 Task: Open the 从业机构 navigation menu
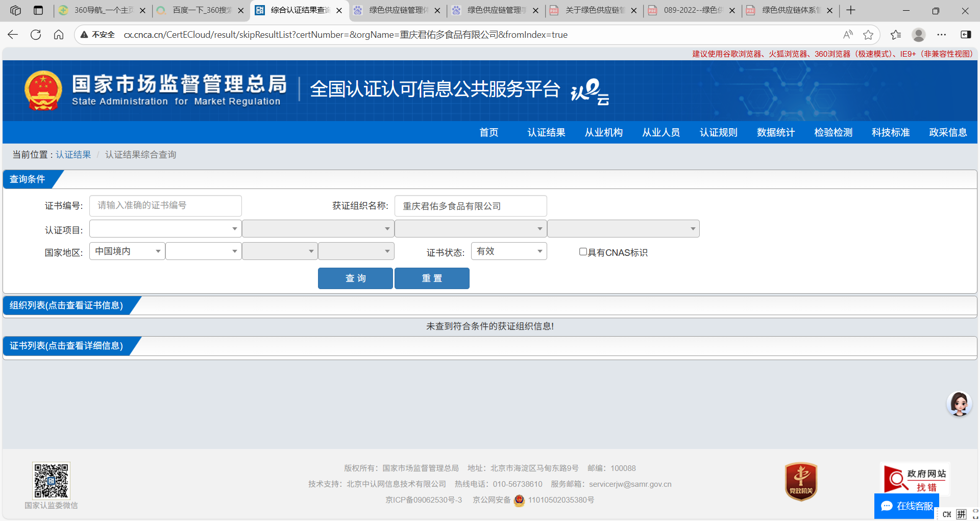[604, 133]
